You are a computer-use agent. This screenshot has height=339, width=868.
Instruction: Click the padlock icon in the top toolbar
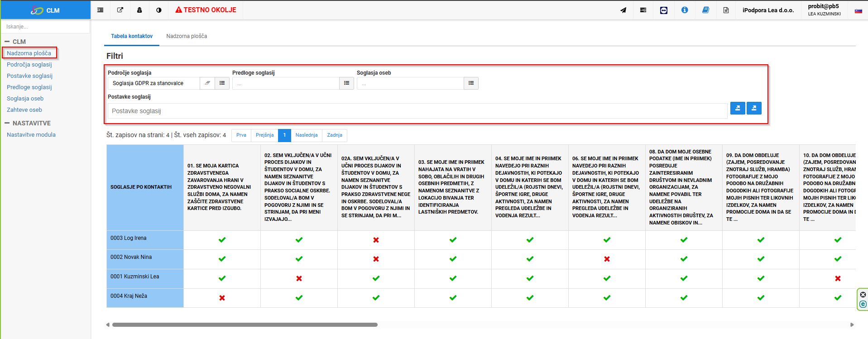(x=139, y=10)
